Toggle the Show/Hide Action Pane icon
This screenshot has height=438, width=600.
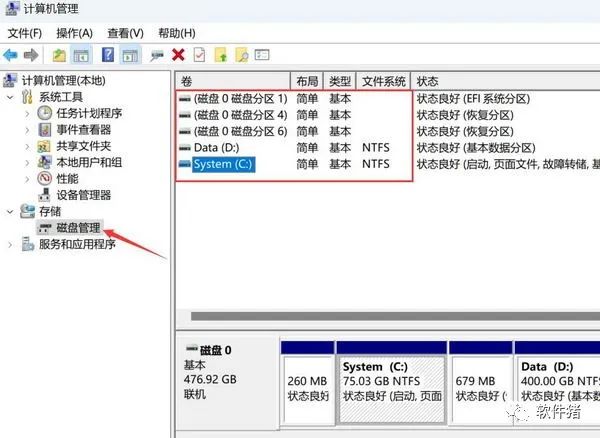tap(130, 55)
